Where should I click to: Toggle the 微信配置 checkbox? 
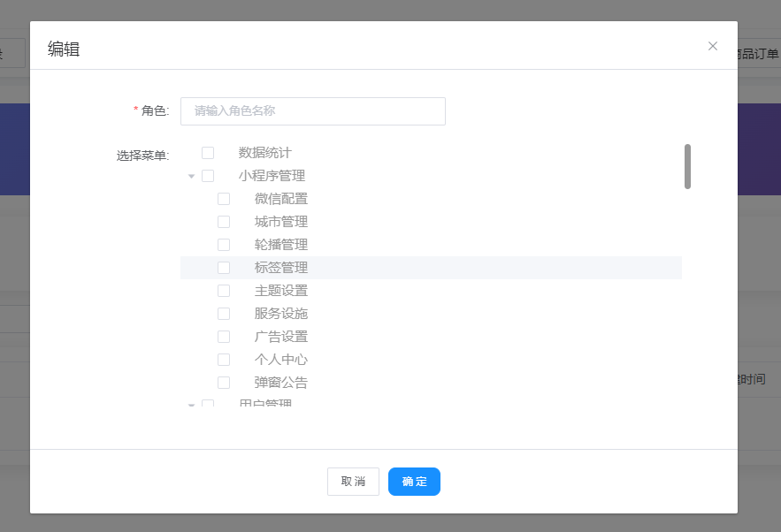[224, 199]
